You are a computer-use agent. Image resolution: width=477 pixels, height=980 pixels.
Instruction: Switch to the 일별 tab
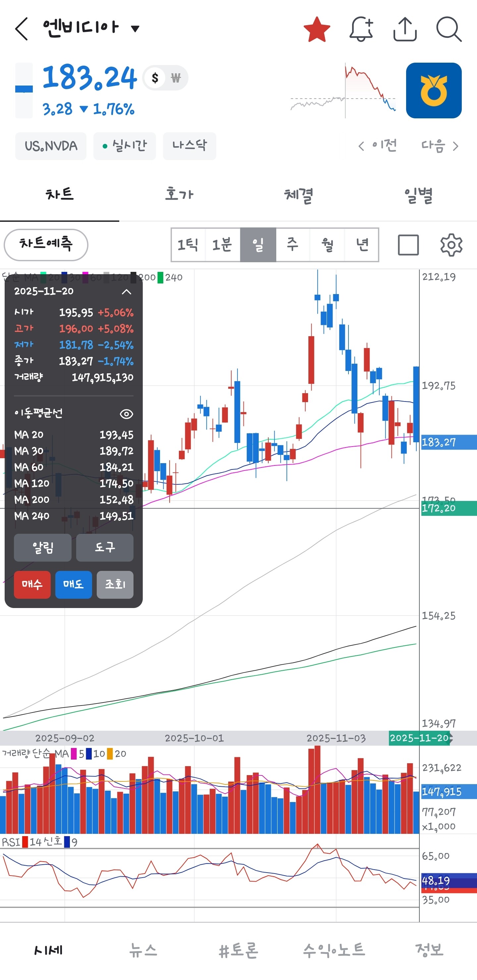click(418, 195)
